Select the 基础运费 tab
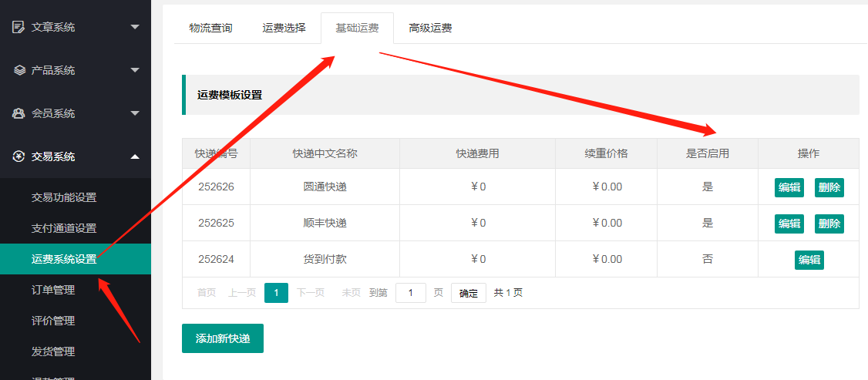The width and height of the screenshot is (868, 380). [357, 29]
